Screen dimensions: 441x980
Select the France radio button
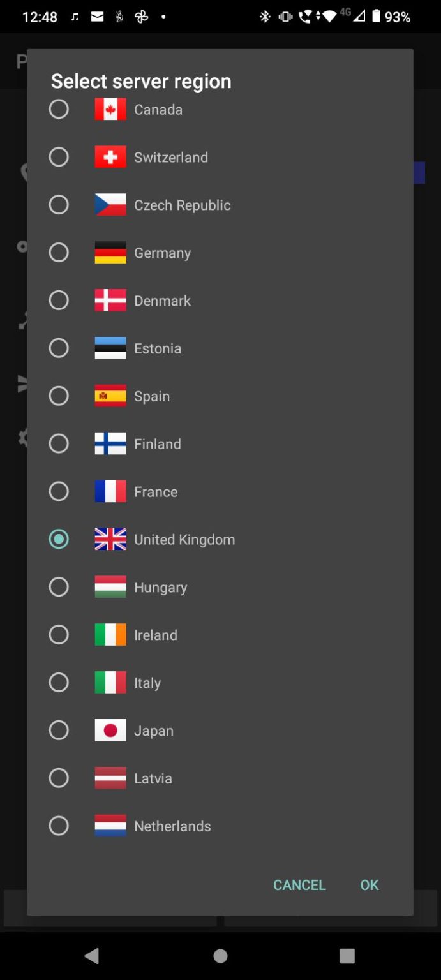click(x=59, y=491)
